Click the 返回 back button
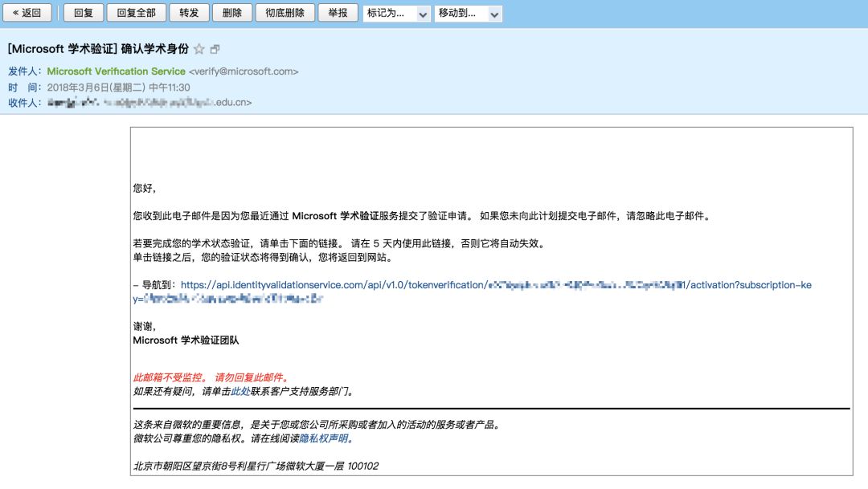 pyautogui.click(x=27, y=13)
